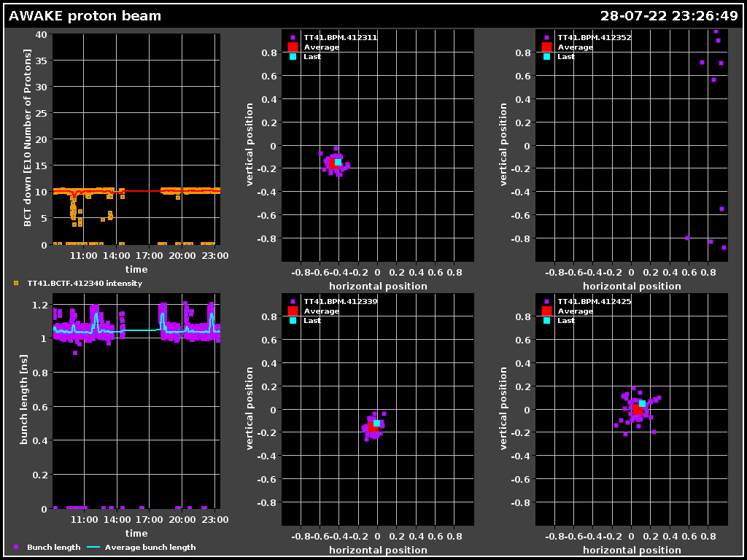
Task: Click the BCT down y-axis label
Action: 28,139
